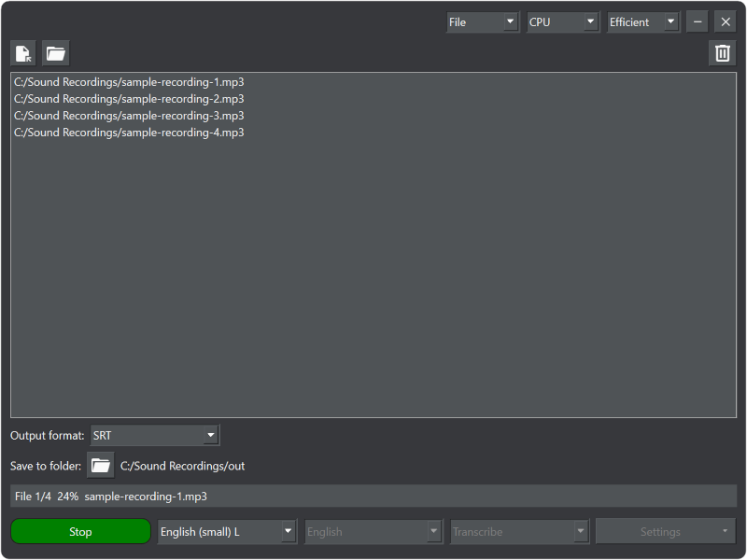Select sample-recording-4.mp3 in file list
This screenshot has width=747, height=560.
(373, 133)
